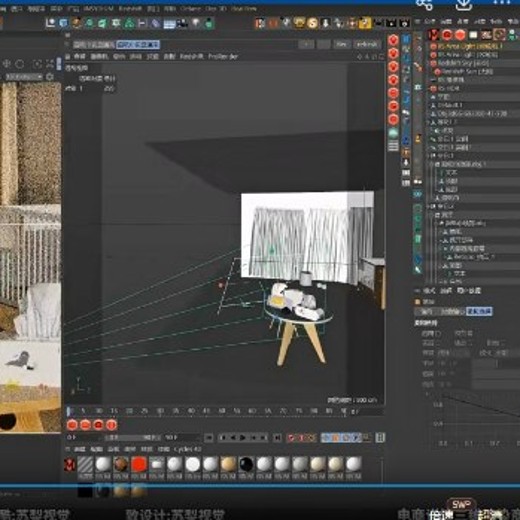This screenshot has height=520, width=520.
Task: Click the play forward button in the timeline
Action: tap(243, 437)
